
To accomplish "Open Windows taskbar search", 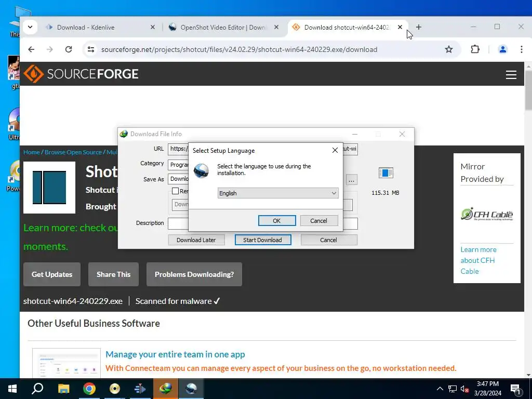I will 37,389.
